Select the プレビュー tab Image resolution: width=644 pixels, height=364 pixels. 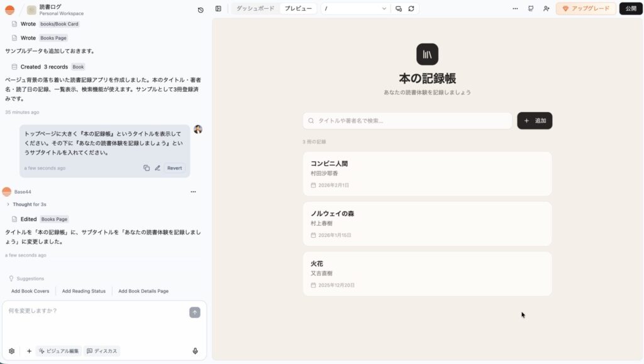tap(297, 9)
